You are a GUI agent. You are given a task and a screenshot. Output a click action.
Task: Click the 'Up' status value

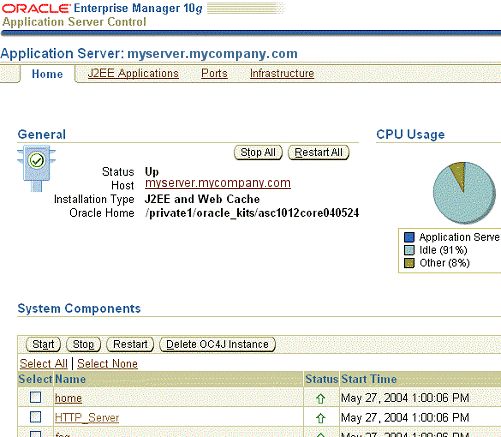pyautogui.click(x=152, y=172)
